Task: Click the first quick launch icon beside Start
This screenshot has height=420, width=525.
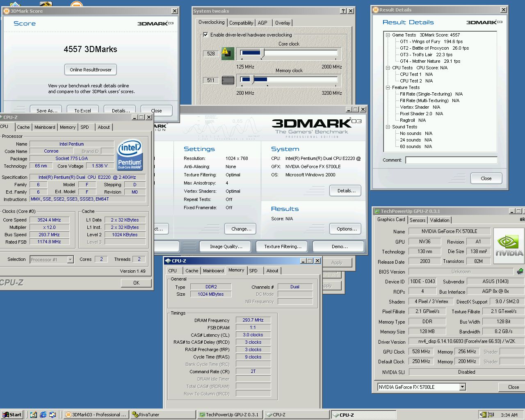Action: [x=33, y=415]
